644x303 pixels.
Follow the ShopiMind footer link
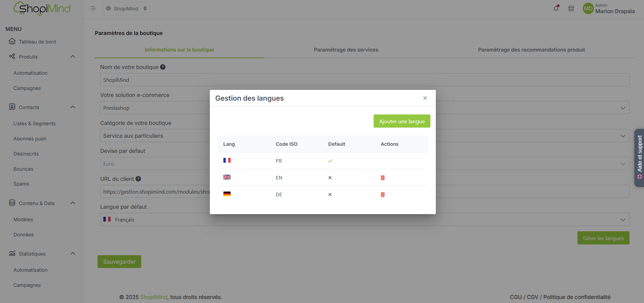[x=154, y=297]
